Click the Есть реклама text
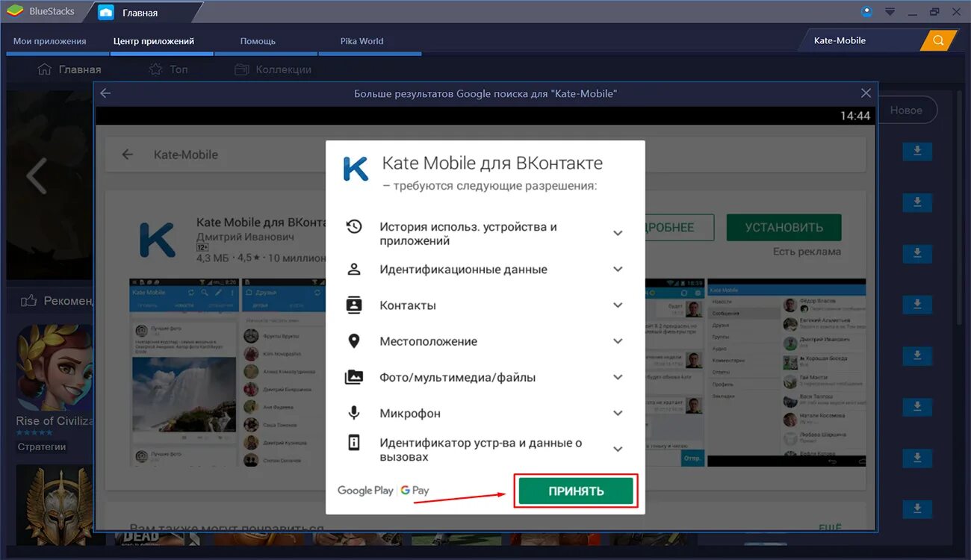Viewport: 971px width, 560px height. coord(807,252)
